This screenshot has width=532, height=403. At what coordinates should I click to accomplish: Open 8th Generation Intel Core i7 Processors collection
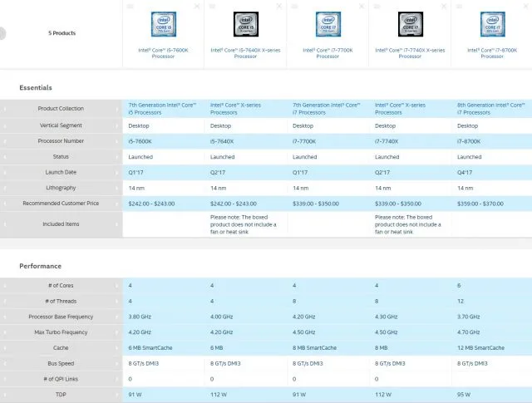pyautogui.click(x=491, y=109)
